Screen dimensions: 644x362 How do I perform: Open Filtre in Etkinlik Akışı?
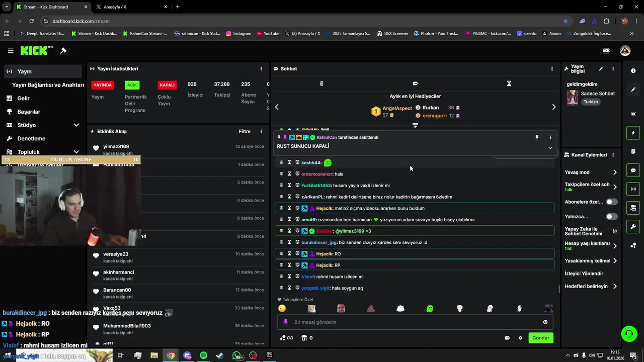(x=245, y=132)
